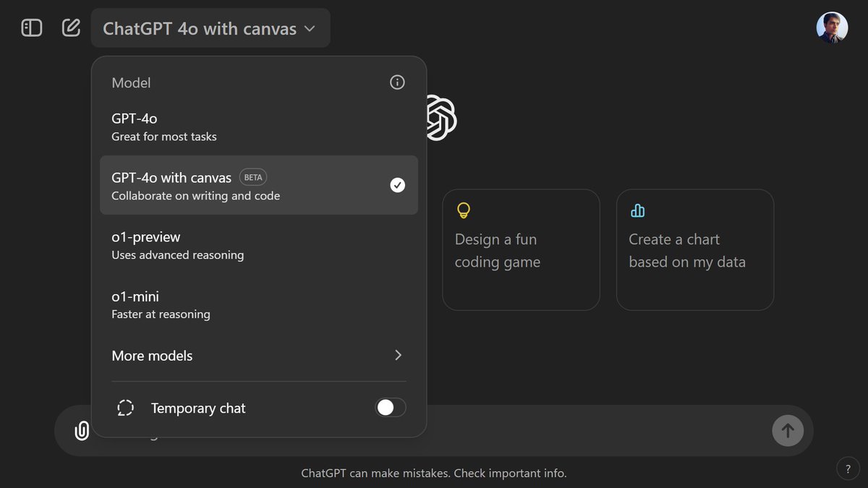The image size is (868, 488).
Task: Select the GPT-4o model
Action: (x=259, y=127)
